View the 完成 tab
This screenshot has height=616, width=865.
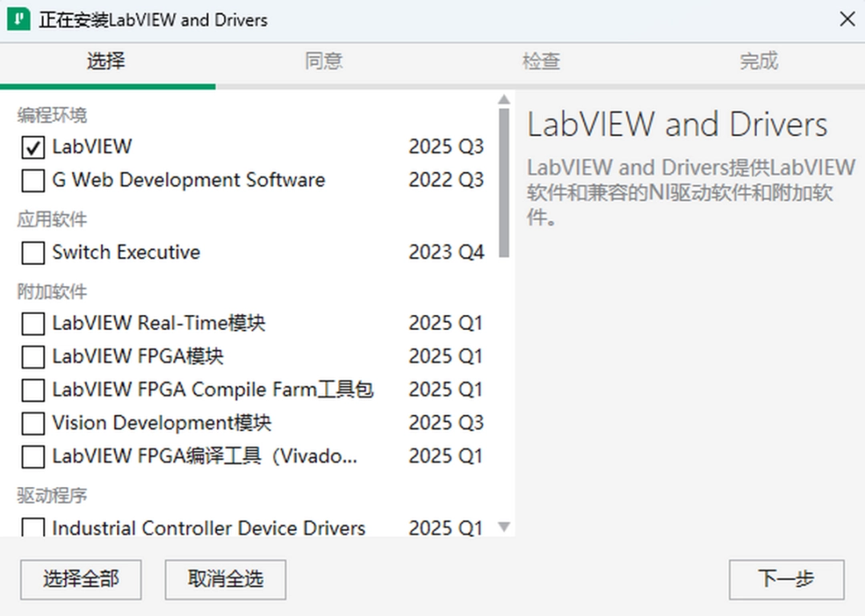click(x=758, y=62)
